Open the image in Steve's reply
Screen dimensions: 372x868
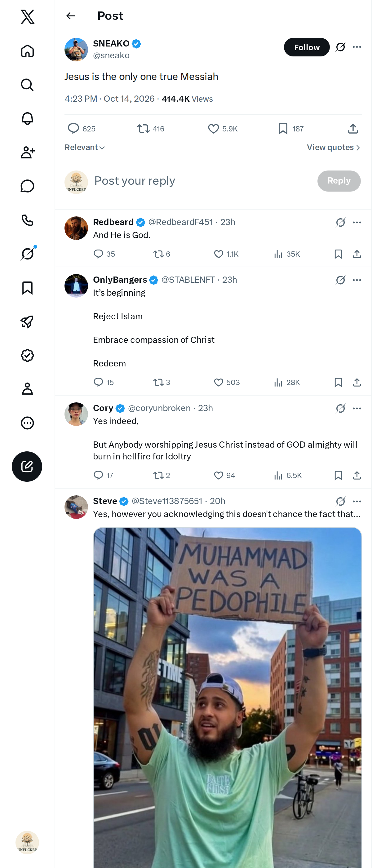tap(228, 697)
